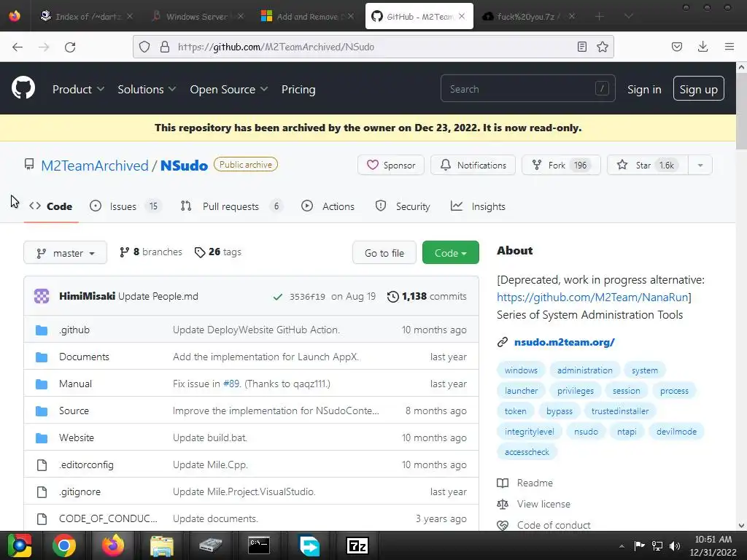
Task: Click the Go to file button
Action: pyautogui.click(x=384, y=253)
